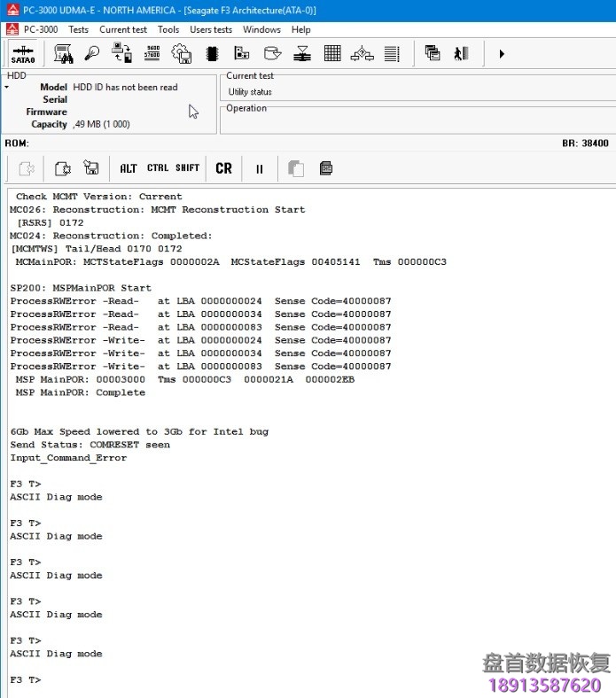Click the SATA0 port selector icon
Screen dimensions: 616x698
(x=23, y=54)
